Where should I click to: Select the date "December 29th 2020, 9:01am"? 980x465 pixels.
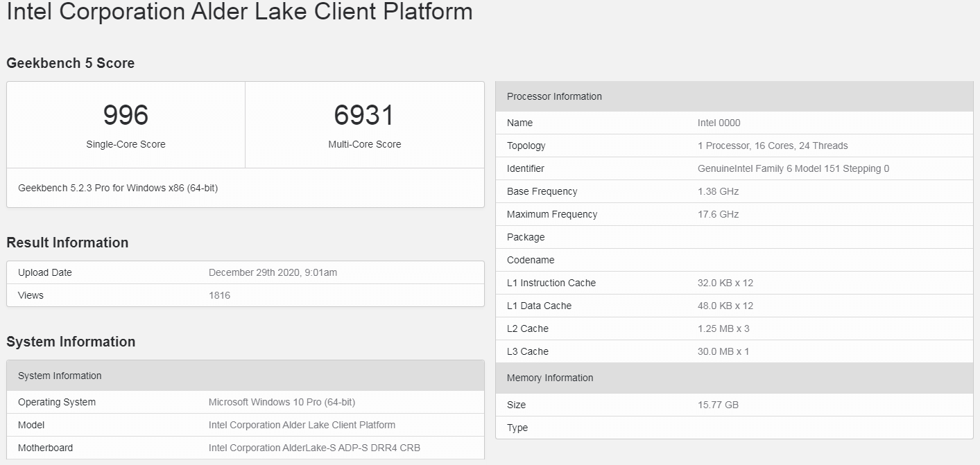(273, 272)
